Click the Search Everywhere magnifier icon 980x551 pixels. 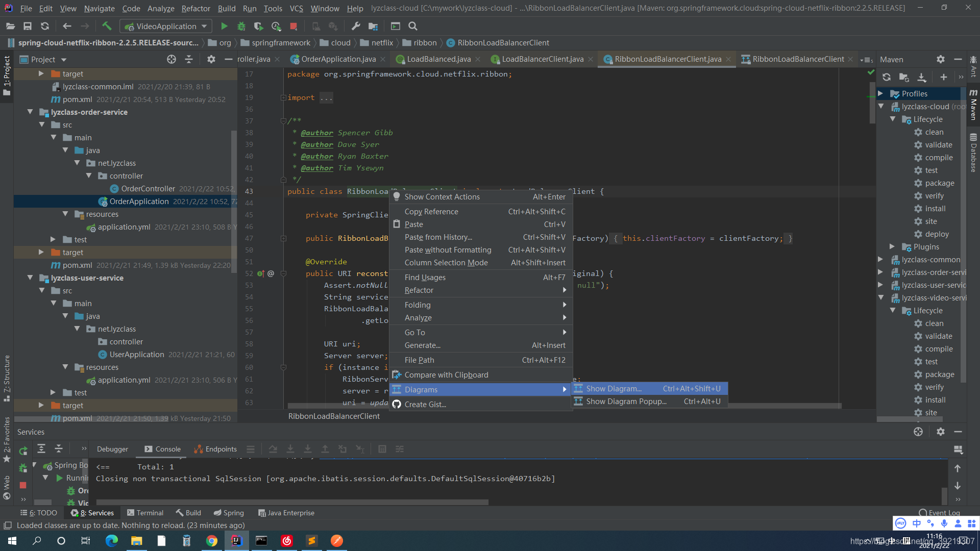pos(413,26)
